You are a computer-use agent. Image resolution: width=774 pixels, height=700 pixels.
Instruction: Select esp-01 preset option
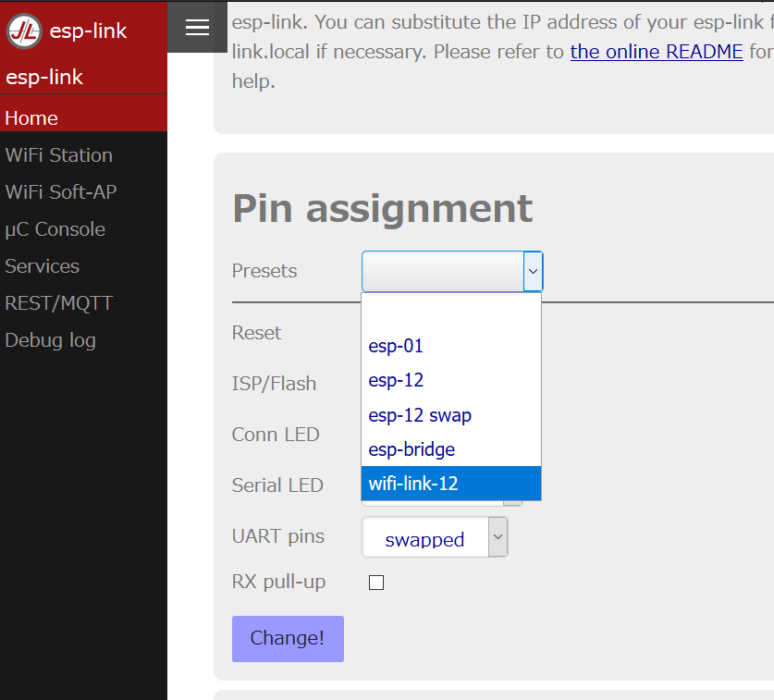(451, 346)
